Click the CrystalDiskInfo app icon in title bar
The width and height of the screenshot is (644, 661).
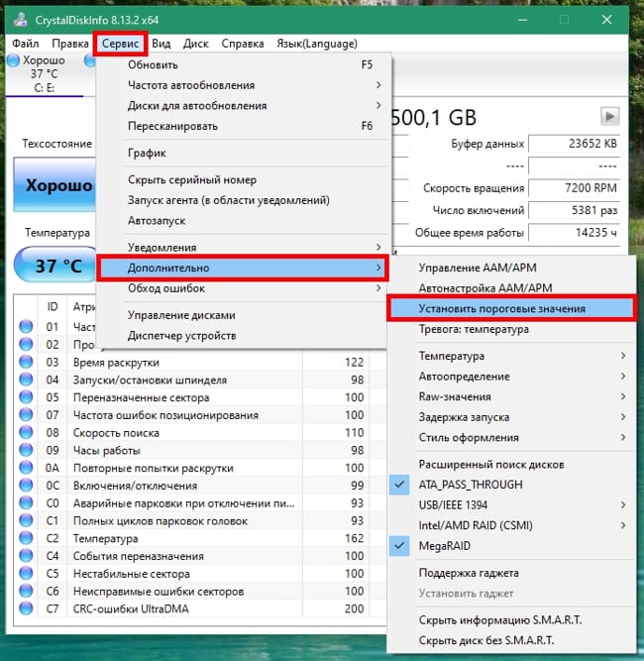[x=20, y=20]
